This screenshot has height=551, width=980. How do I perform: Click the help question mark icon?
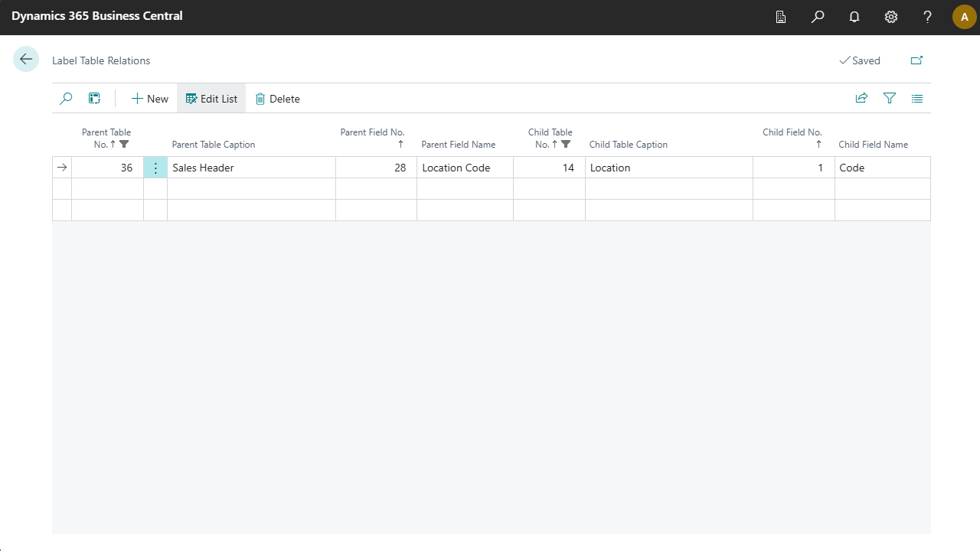(x=927, y=17)
